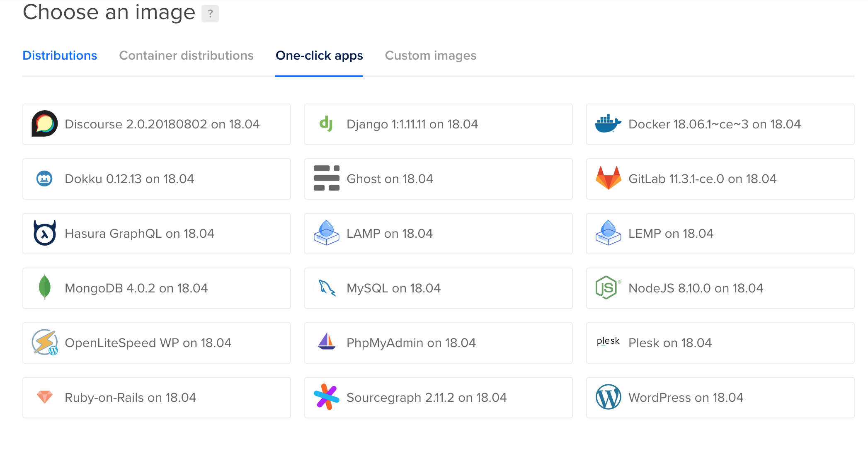The height and width of the screenshot is (449, 868).
Task: Click the small 'plesk' wordmark logo
Action: [x=608, y=341]
